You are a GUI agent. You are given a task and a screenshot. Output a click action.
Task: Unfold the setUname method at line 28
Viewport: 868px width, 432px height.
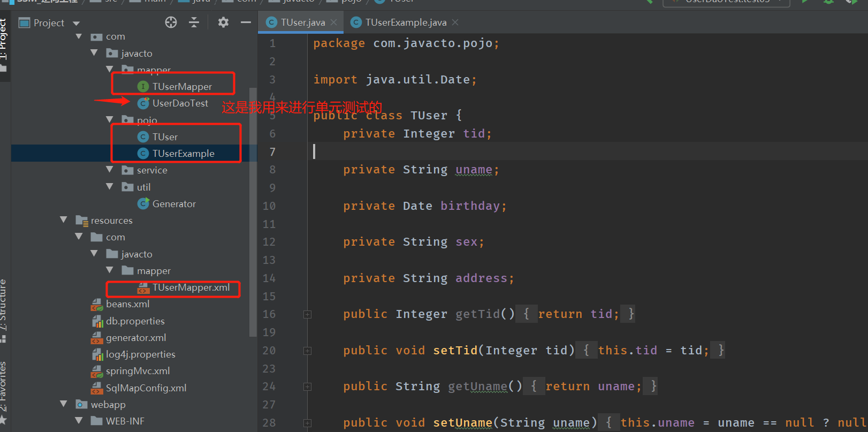click(x=308, y=423)
